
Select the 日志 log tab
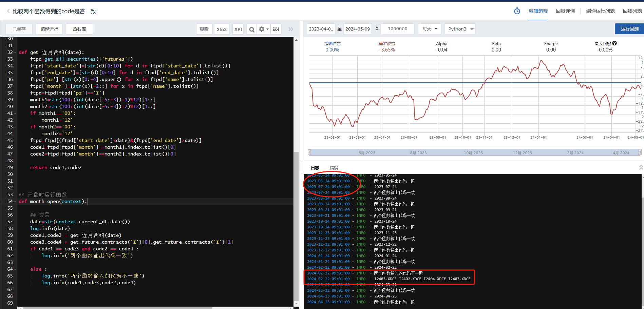point(315,168)
